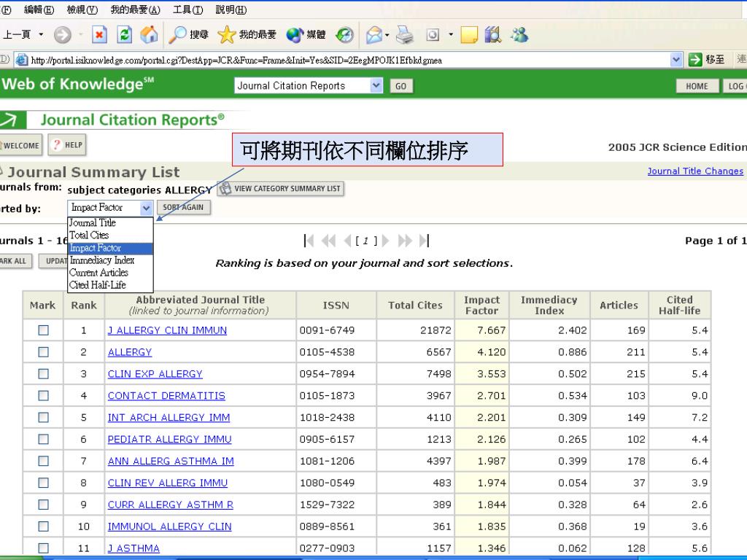Mark checkbox for CURR ALLERGY ASTHM R
747x560 pixels.
pos(43,505)
